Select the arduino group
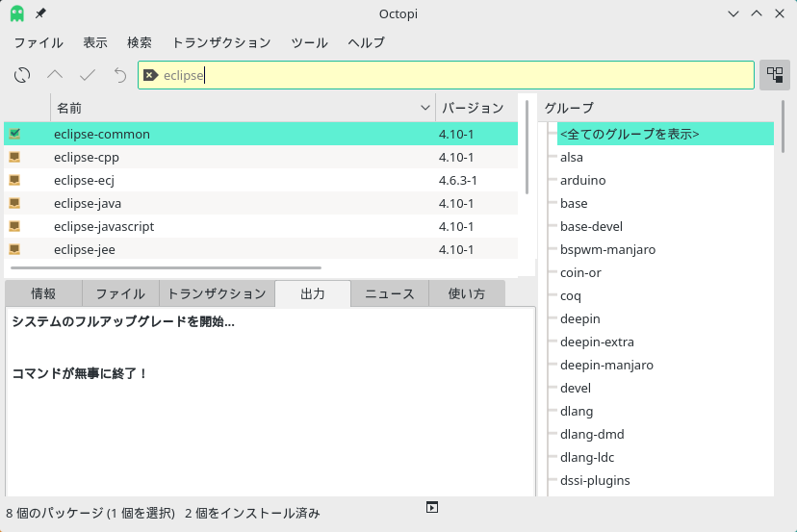The width and height of the screenshot is (797, 532). [583, 180]
